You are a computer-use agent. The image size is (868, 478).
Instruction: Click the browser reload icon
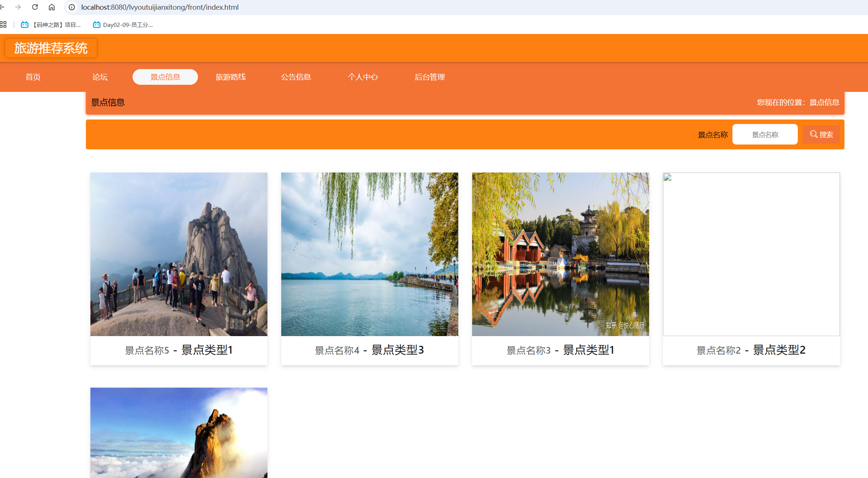coord(35,7)
